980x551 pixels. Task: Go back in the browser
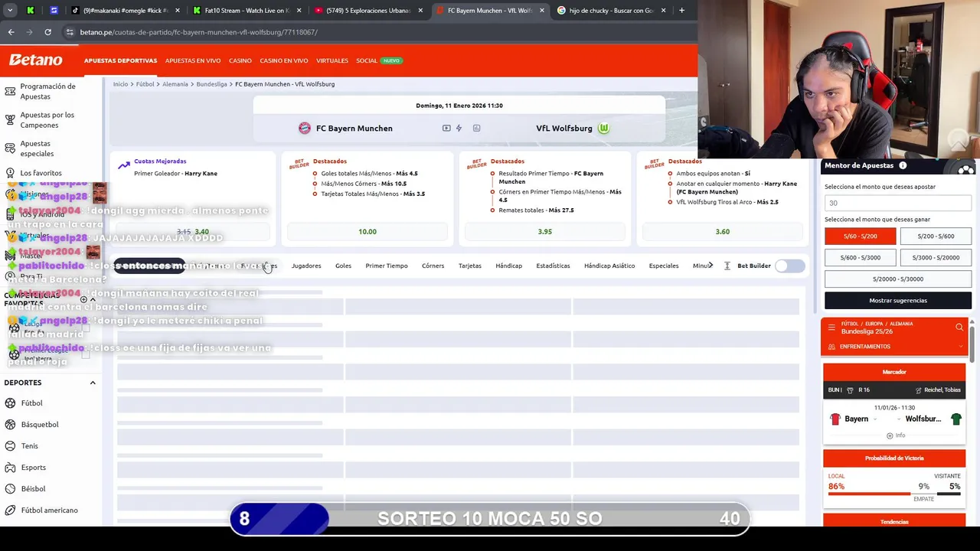click(x=11, y=32)
